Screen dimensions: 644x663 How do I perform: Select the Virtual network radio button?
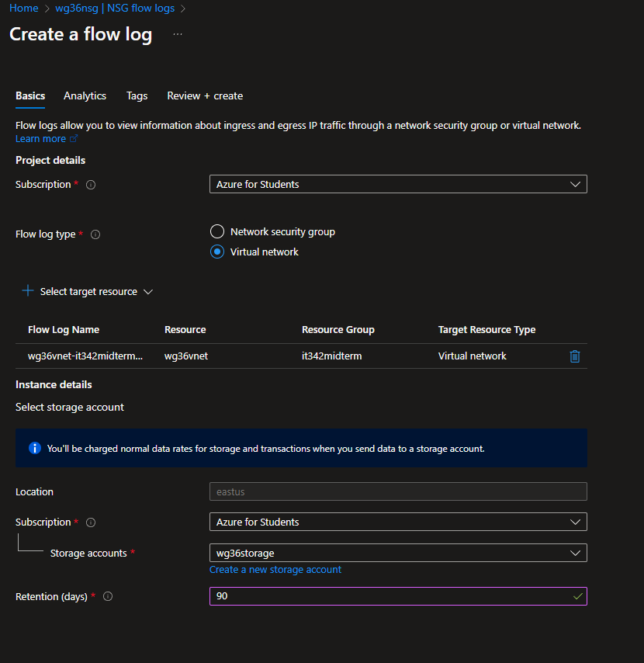click(217, 252)
